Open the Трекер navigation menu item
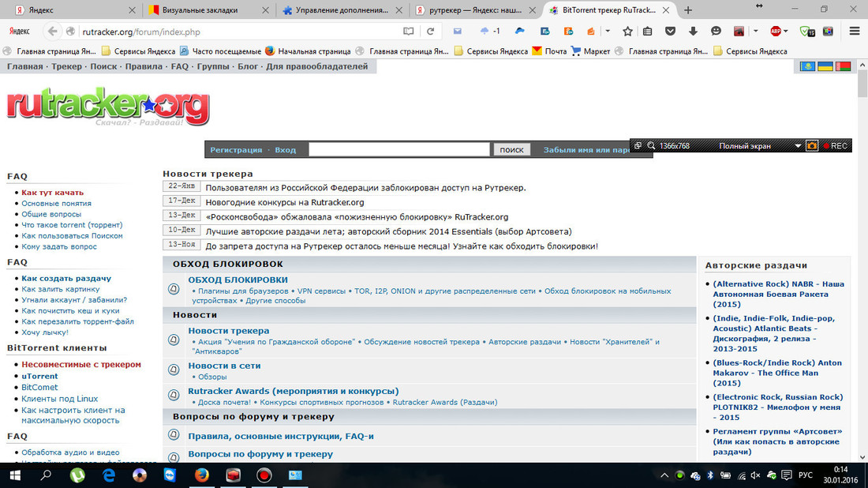868x488 pixels. 66,66
